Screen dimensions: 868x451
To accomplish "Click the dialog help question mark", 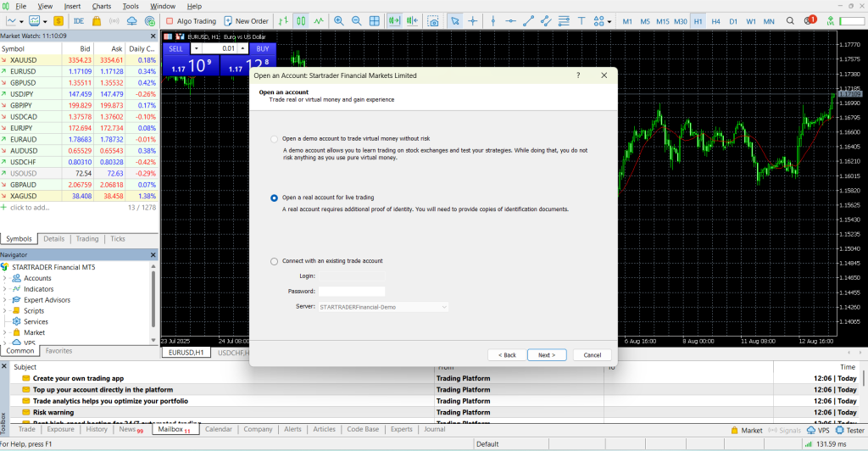I will tap(578, 75).
